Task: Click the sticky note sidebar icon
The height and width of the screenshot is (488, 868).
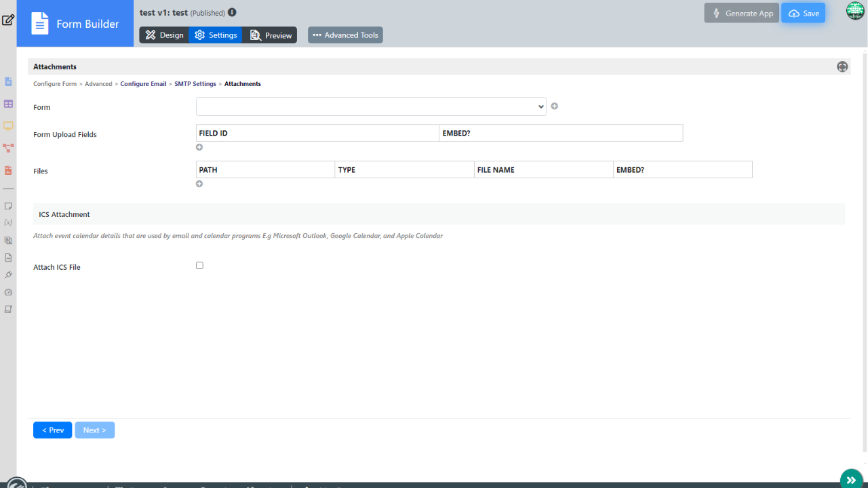Action: pyautogui.click(x=8, y=205)
